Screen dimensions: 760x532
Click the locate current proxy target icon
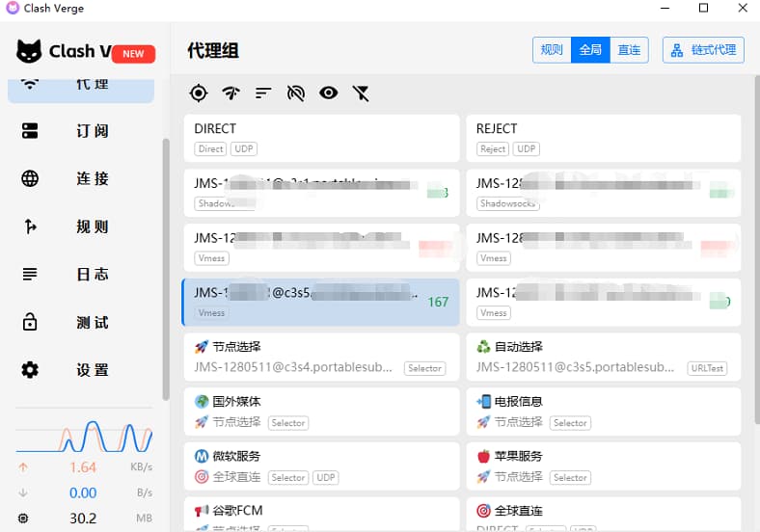pyautogui.click(x=199, y=93)
